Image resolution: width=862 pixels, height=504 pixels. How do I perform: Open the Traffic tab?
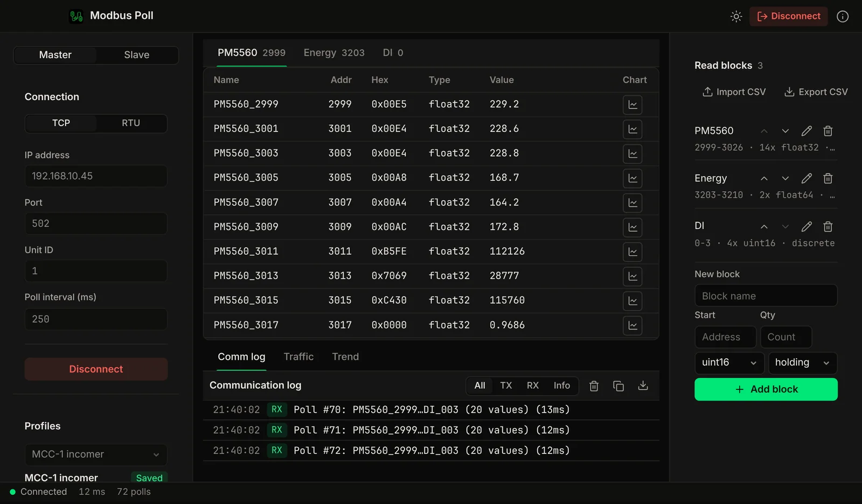tap(298, 356)
